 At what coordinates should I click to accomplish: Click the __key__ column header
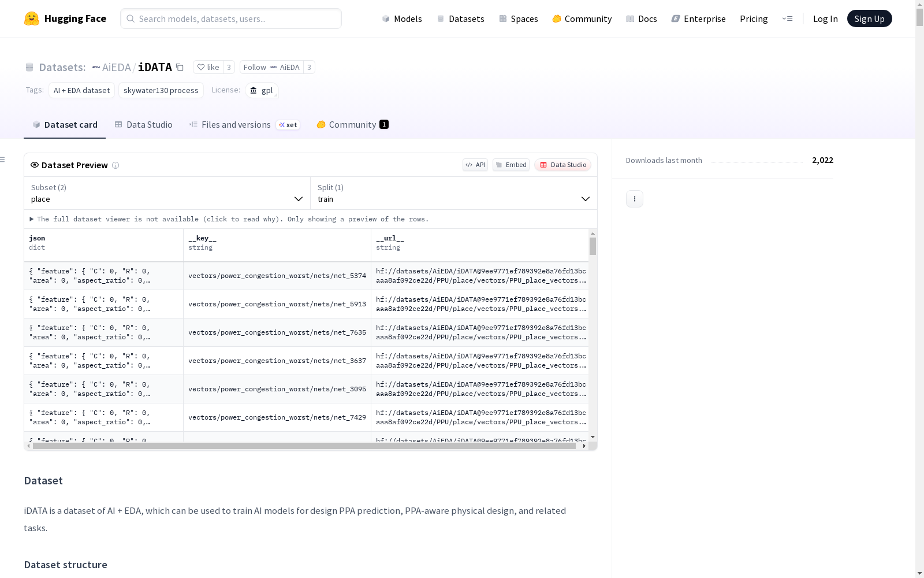(x=277, y=245)
